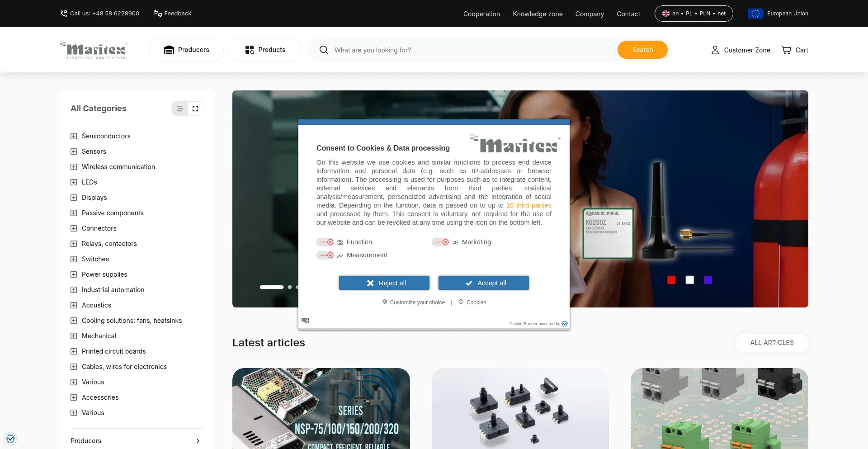Open cookie settings badge in bottom corner

(x=10, y=438)
